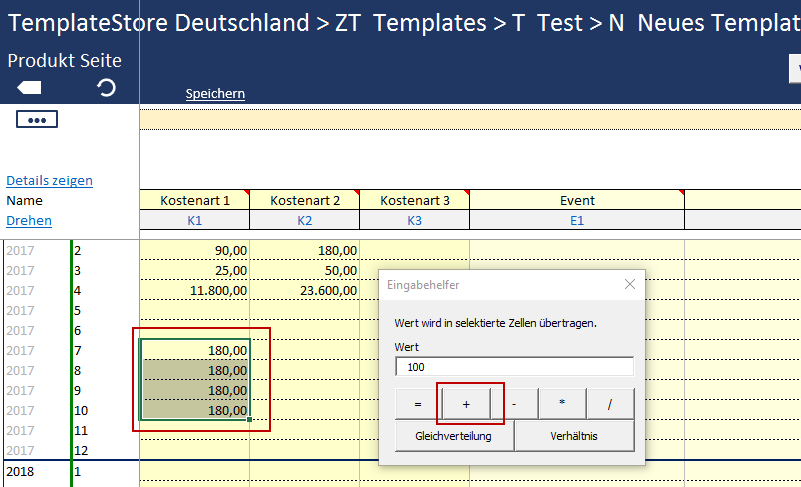801x487 pixels.
Task: Click the Verhältnis button
Action: pos(575,436)
